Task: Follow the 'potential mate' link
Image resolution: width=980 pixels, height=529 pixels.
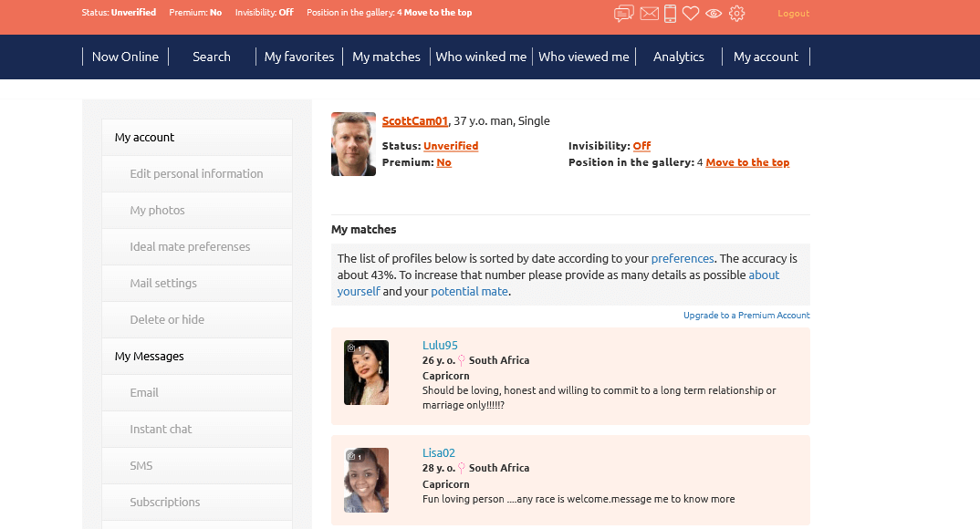Action: [x=469, y=292]
